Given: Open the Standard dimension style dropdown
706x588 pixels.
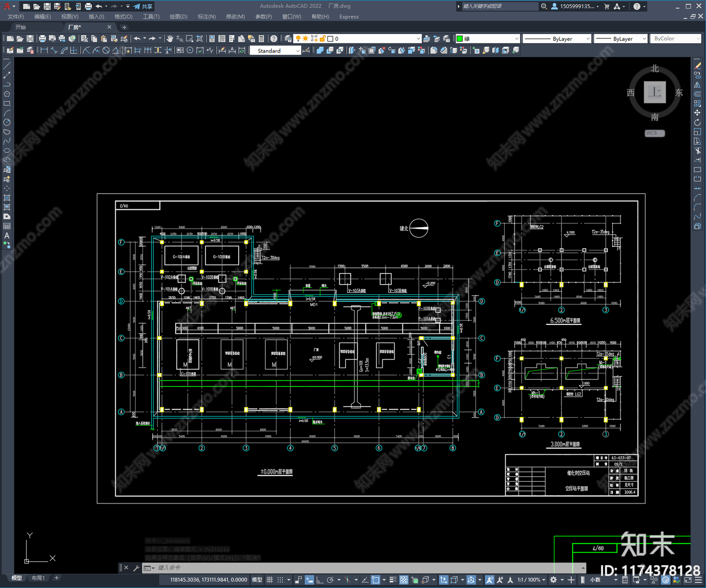Looking at the screenshot, I should point(275,51).
